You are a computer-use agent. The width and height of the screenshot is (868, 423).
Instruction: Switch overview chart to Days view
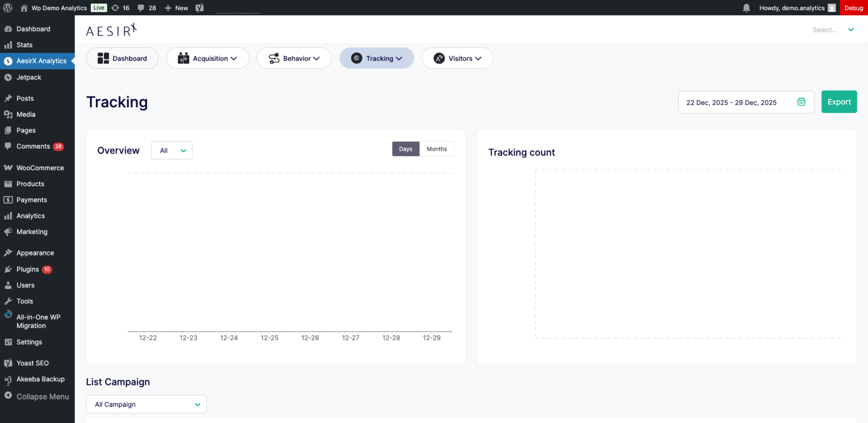[x=405, y=149]
